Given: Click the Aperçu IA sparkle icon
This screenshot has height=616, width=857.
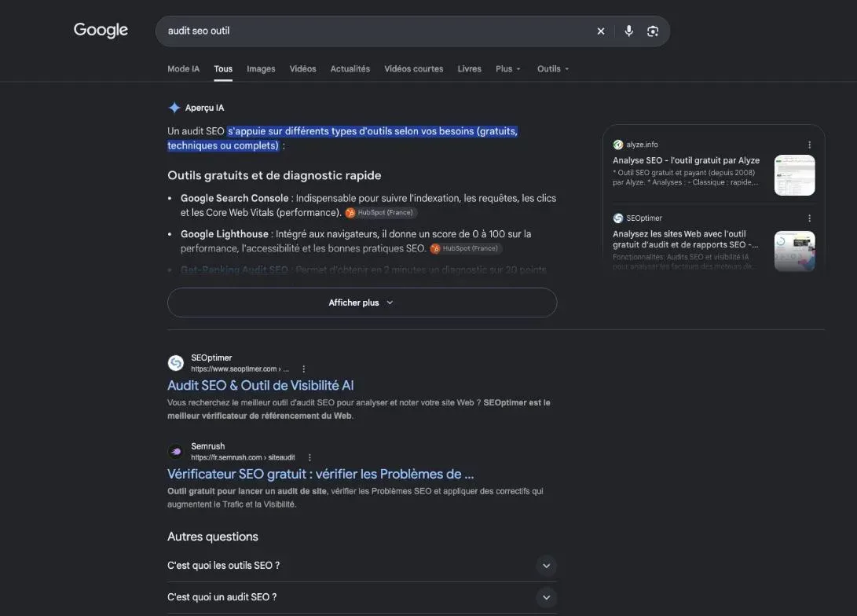Looking at the screenshot, I should tap(174, 108).
